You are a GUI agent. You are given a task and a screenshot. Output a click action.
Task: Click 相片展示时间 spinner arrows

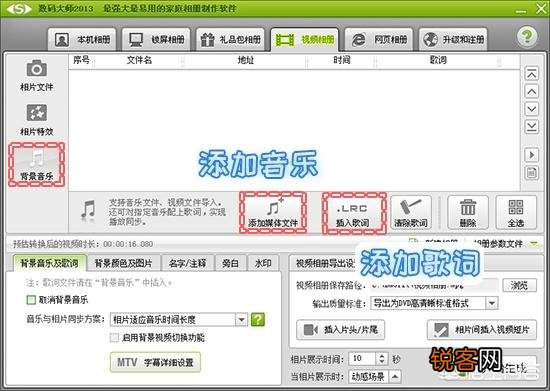coord(382,358)
